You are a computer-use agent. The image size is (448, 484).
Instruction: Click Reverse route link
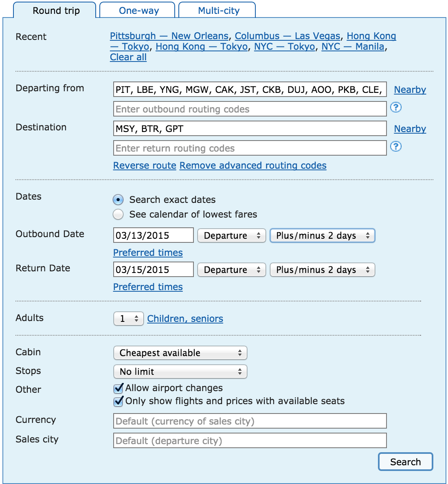tap(145, 165)
